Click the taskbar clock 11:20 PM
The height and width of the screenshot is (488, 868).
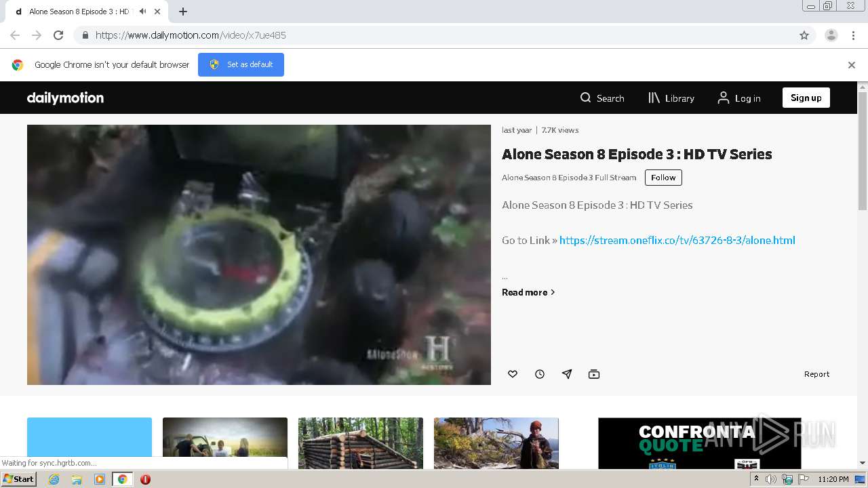833,479
